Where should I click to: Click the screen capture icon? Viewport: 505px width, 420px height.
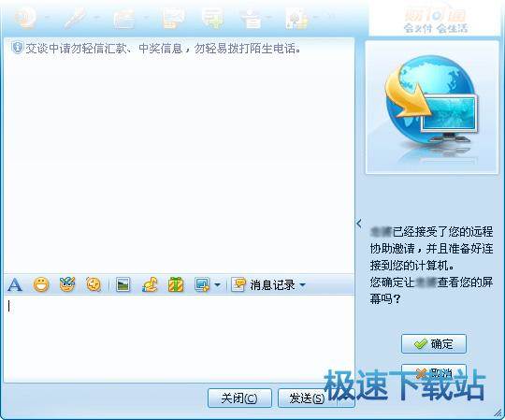202,284
